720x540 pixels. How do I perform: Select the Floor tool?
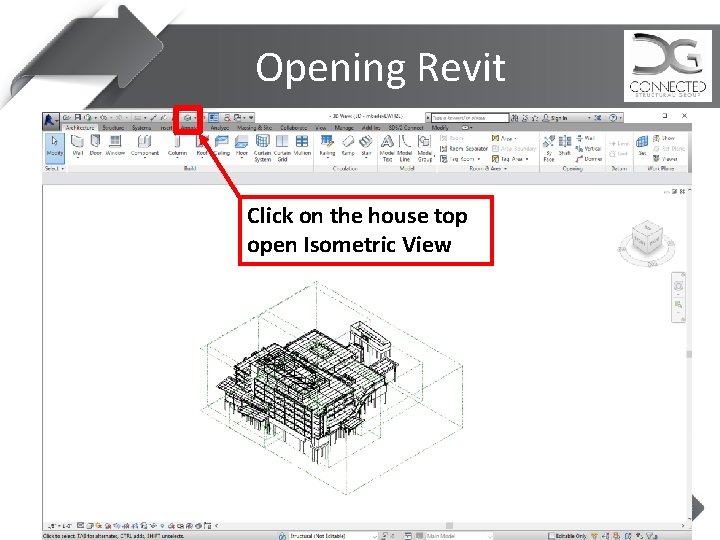click(x=242, y=146)
